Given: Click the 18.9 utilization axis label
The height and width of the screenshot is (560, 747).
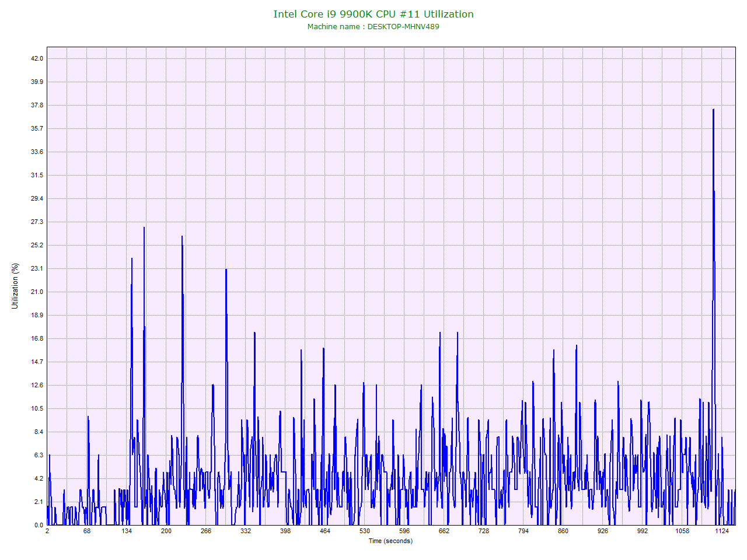Looking at the screenshot, I should pyautogui.click(x=37, y=315).
